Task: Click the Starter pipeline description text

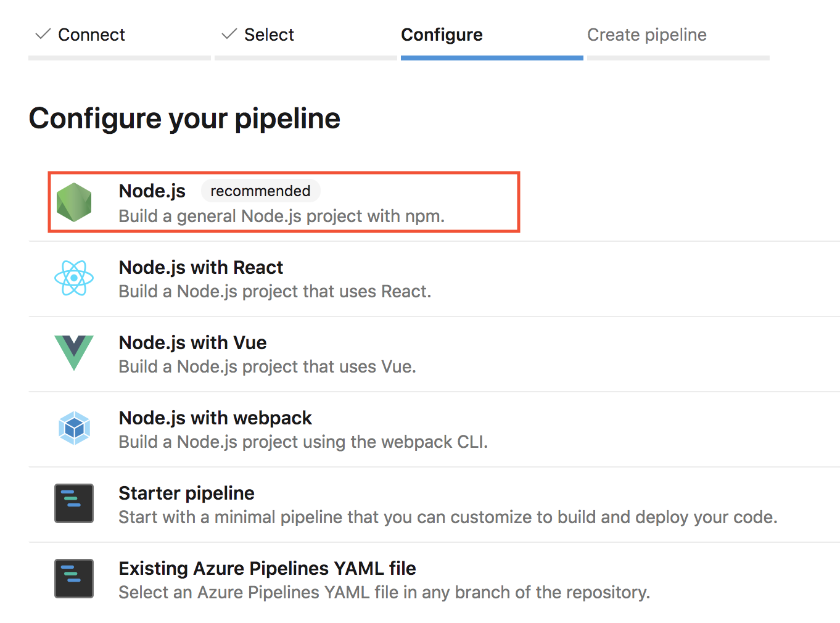Action: coord(448,518)
